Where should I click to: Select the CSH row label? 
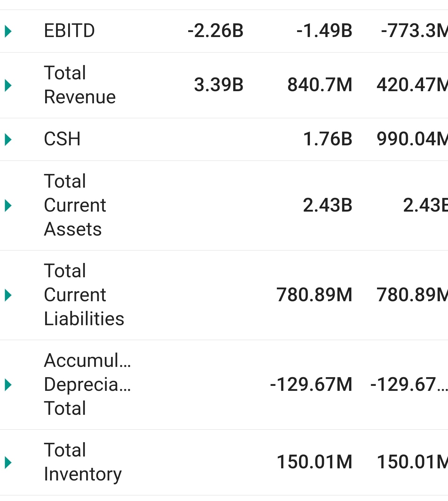pyautogui.click(x=62, y=139)
